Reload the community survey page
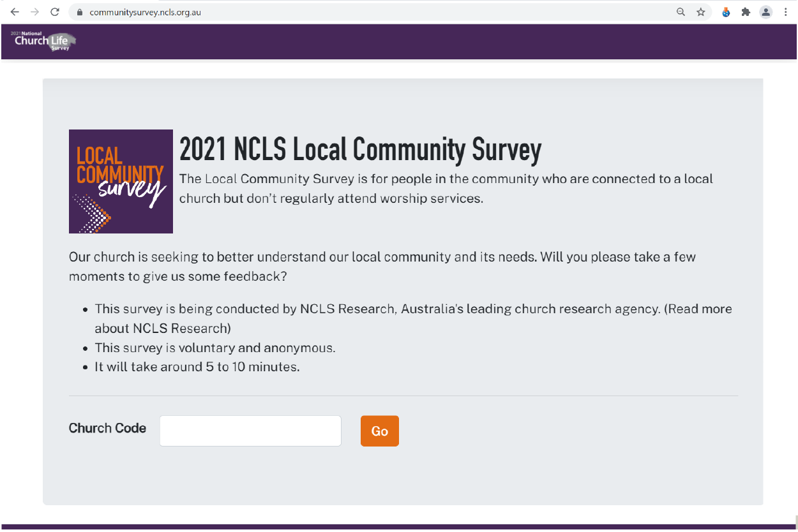The image size is (798, 532). pyautogui.click(x=55, y=11)
